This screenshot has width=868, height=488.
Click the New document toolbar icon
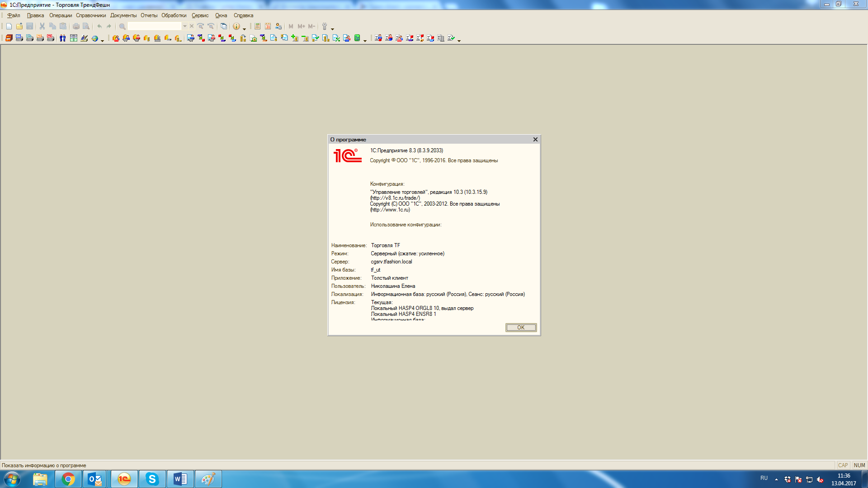tap(9, 26)
